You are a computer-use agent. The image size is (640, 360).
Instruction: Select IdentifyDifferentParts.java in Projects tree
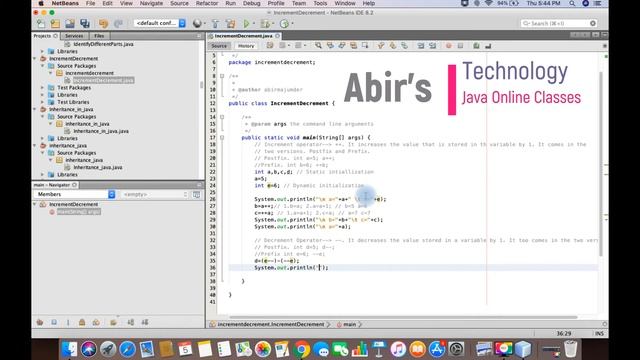coord(103,44)
